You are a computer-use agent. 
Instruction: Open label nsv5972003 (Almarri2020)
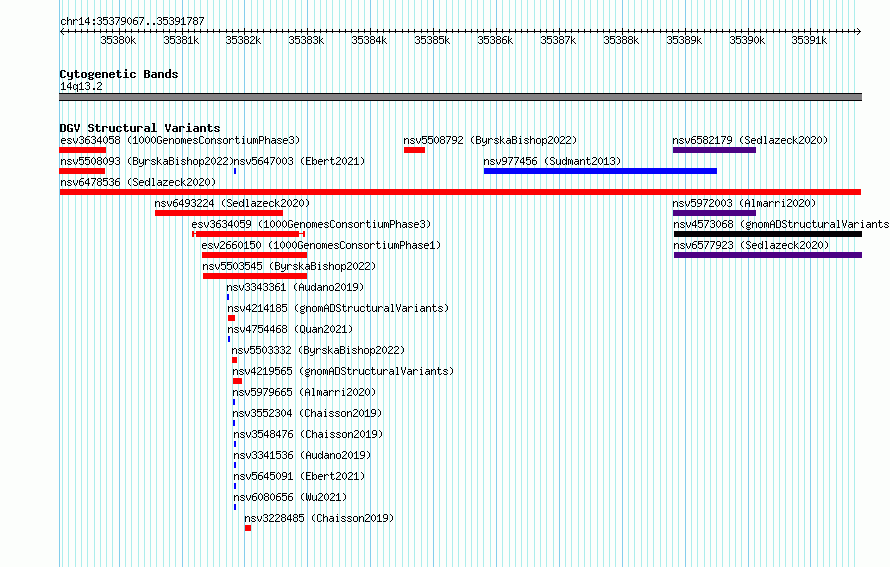(x=744, y=203)
